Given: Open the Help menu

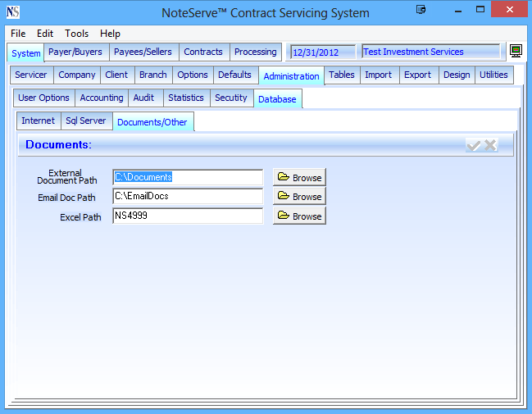Looking at the screenshot, I should (x=110, y=34).
